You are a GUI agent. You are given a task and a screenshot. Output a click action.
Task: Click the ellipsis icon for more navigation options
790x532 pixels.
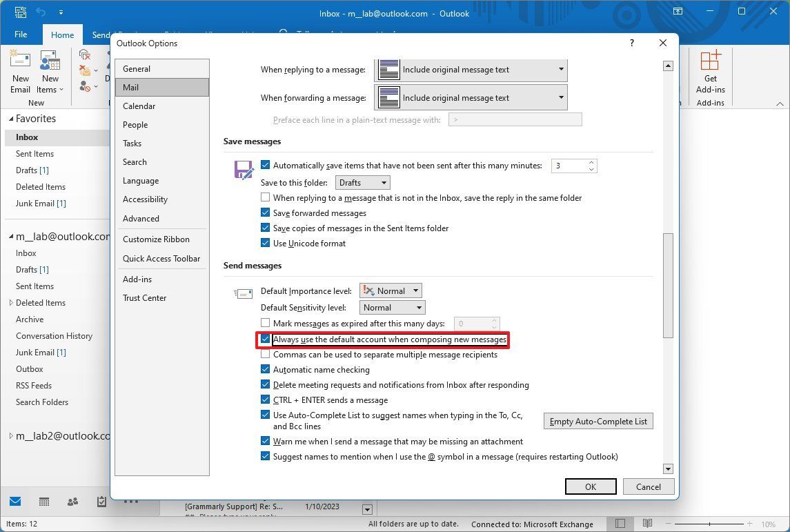[131, 502]
